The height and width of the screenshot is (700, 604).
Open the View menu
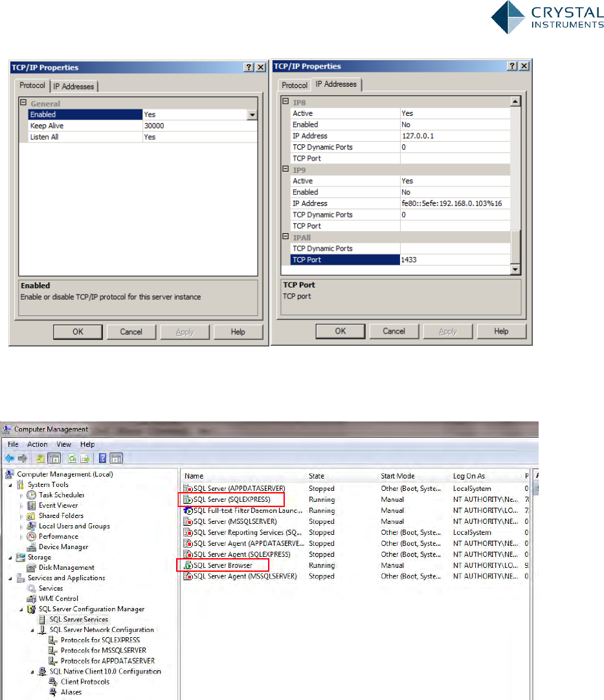(x=64, y=444)
